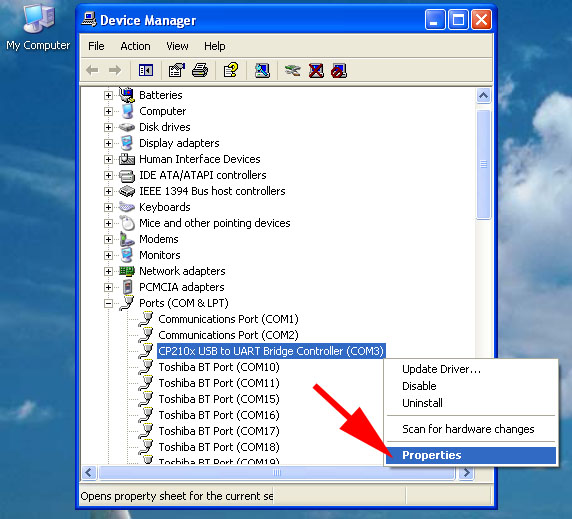Select PCMCIA adapters category icon
572x519 pixels.
(127, 287)
